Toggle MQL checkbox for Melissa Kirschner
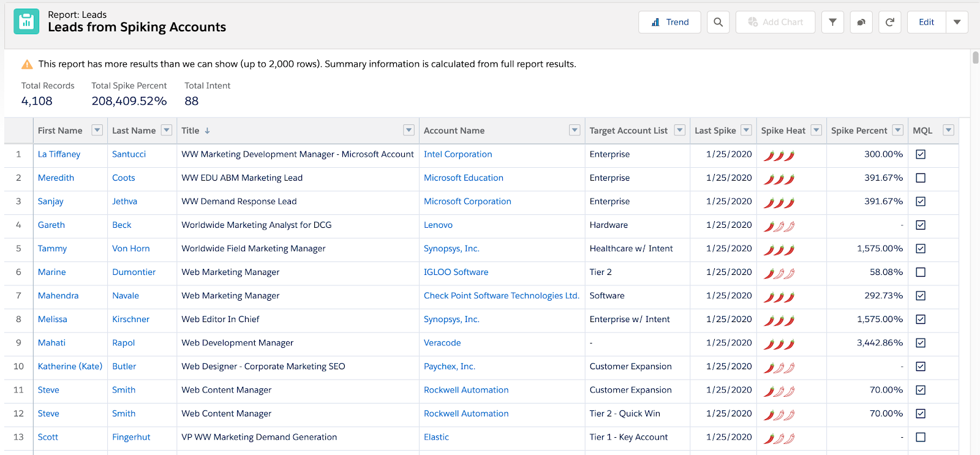The height and width of the screenshot is (455, 980). [x=921, y=319]
